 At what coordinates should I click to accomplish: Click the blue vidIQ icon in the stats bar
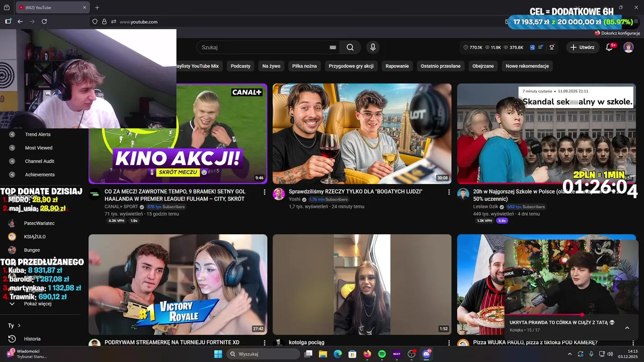coord(532,47)
